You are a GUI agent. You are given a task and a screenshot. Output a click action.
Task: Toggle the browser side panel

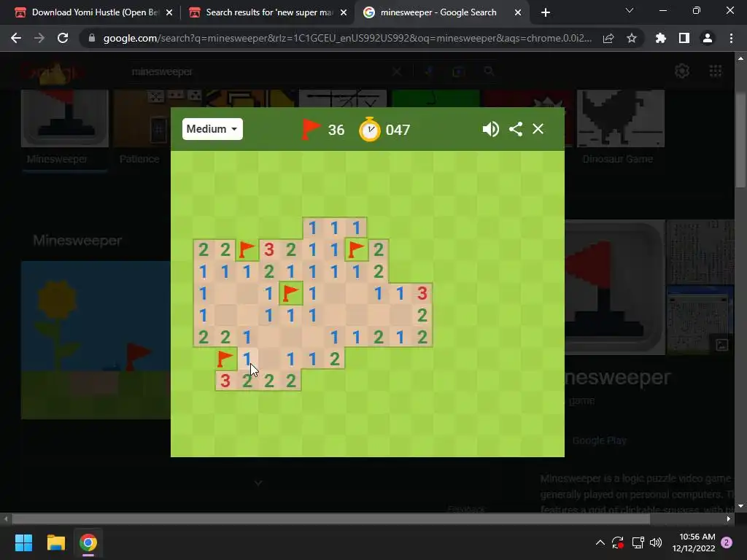pyautogui.click(x=684, y=38)
